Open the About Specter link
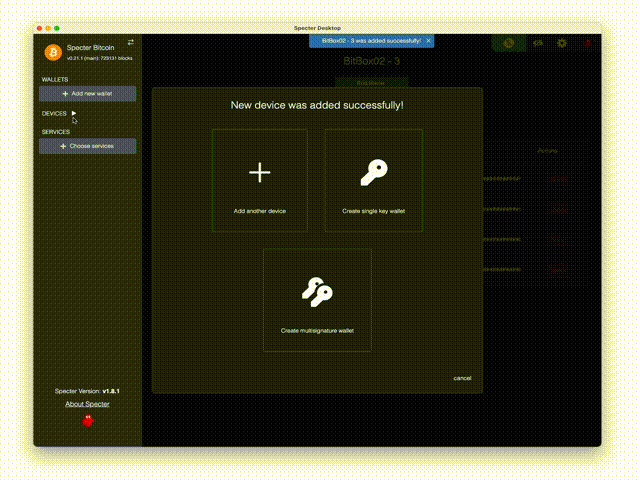The height and width of the screenshot is (480, 640). click(x=87, y=404)
